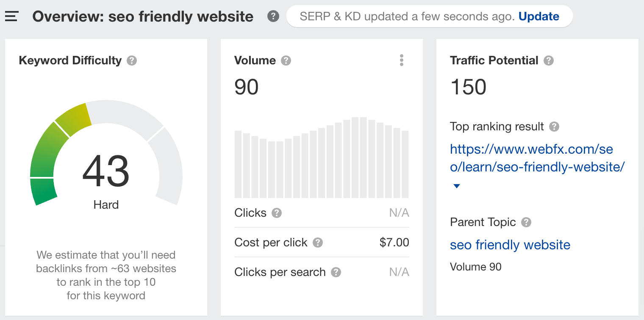Click the Keyword Difficulty help icon
Viewport: 644px width, 320px height.
coord(132,61)
